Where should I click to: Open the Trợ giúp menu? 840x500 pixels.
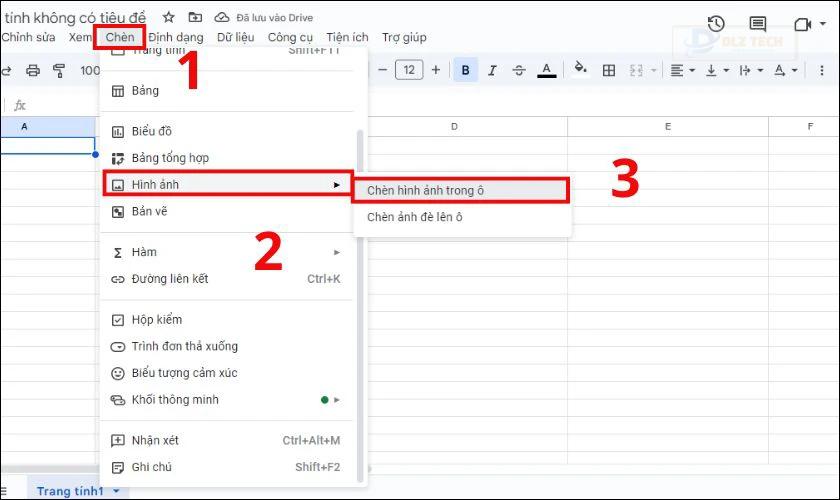click(x=404, y=37)
